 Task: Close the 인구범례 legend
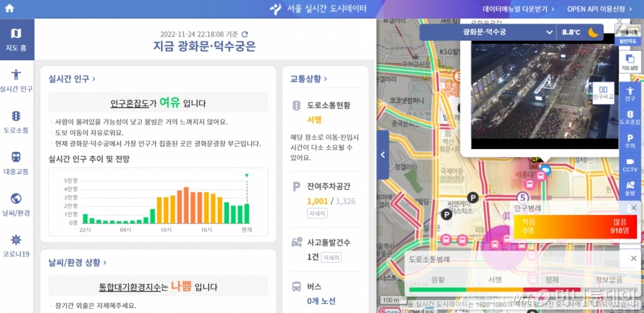(633, 208)
